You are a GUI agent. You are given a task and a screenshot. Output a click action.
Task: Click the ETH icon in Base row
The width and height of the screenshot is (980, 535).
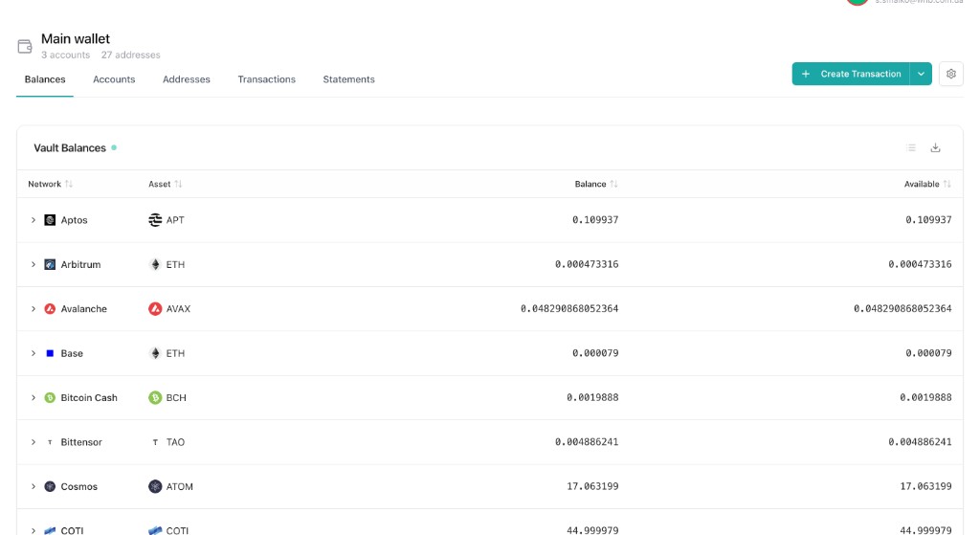tap(155, 353)
